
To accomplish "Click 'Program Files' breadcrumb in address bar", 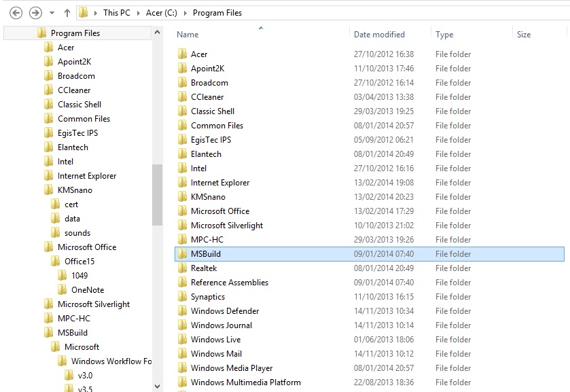I will click(217, 13).
